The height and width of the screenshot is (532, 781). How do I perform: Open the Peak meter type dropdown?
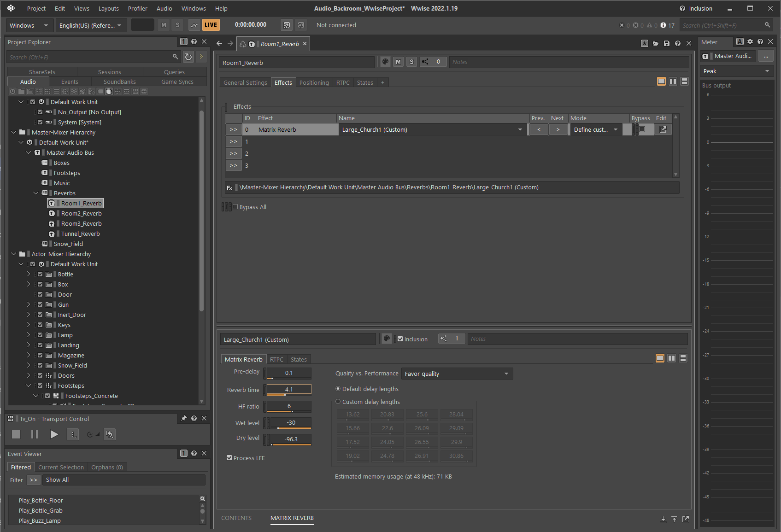[x=736, y=71]
